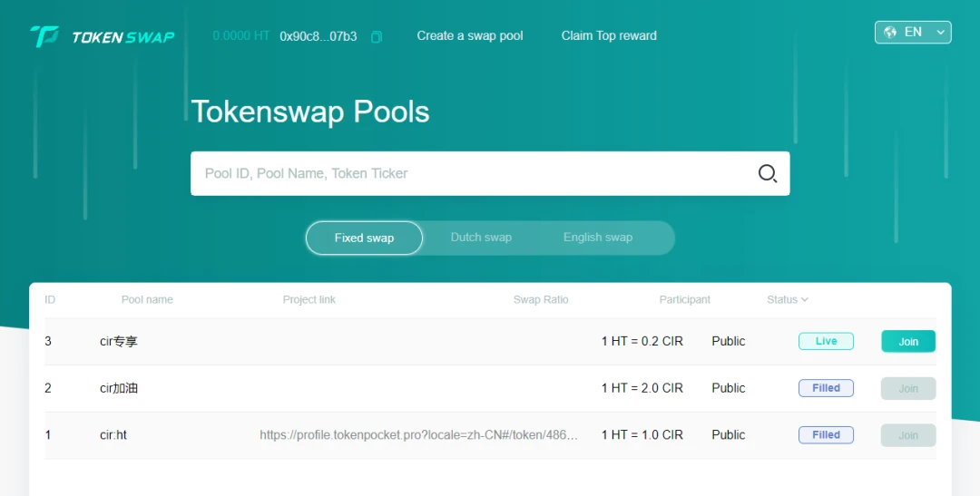Click Join for cir加油 pool

[908, 389]
